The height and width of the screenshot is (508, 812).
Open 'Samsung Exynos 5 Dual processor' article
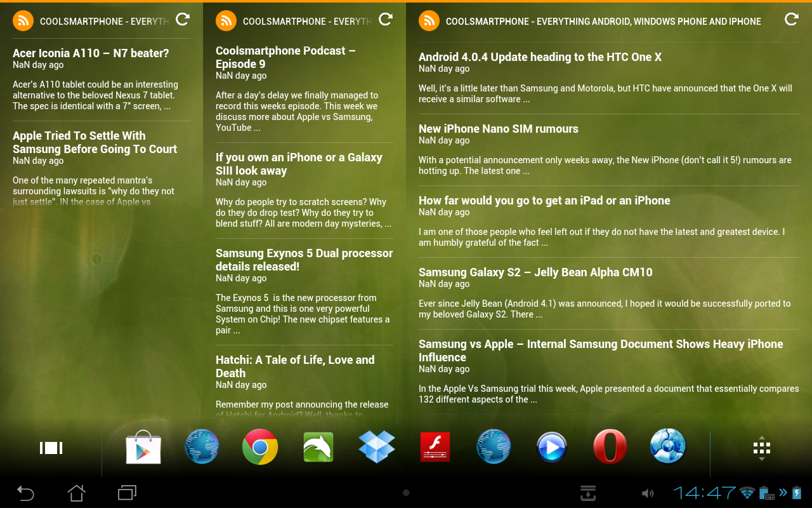(304, 260)
